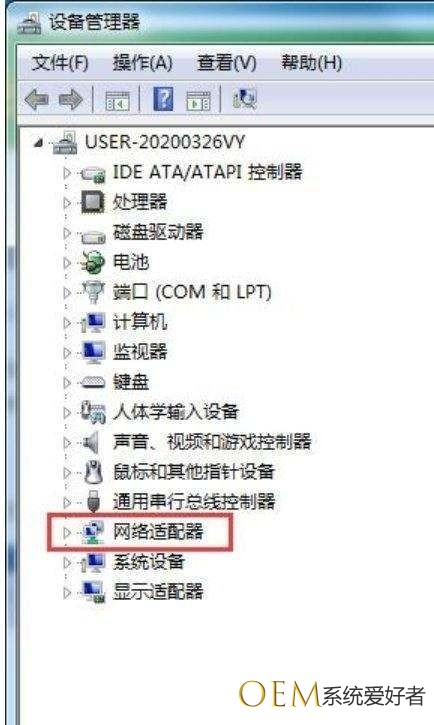Viewport: 434px width, 725px height.
Task: Open the blue question-mark Help toolbar icon
Action: [163, 99]
